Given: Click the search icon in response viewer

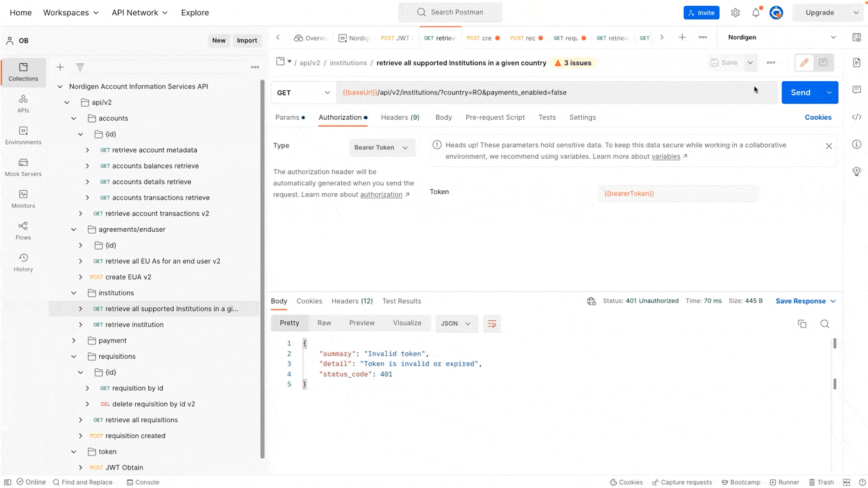Looking at the screenshot, I should [x=825, y=324].
